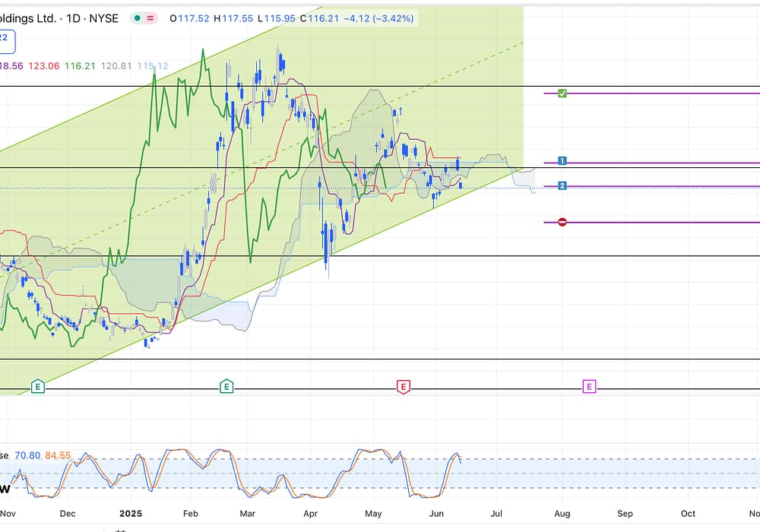This screenshot has height=532, width=760.
Task: Click the Aug label on time axis
Action: (x=562, y=514)
